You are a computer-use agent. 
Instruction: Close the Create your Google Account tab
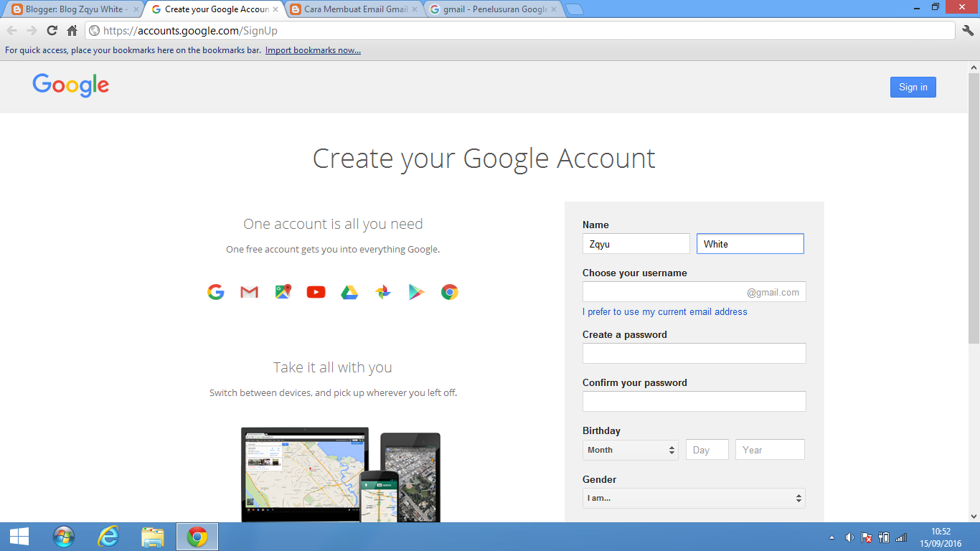pyautogui.click(x=275, y=9)
